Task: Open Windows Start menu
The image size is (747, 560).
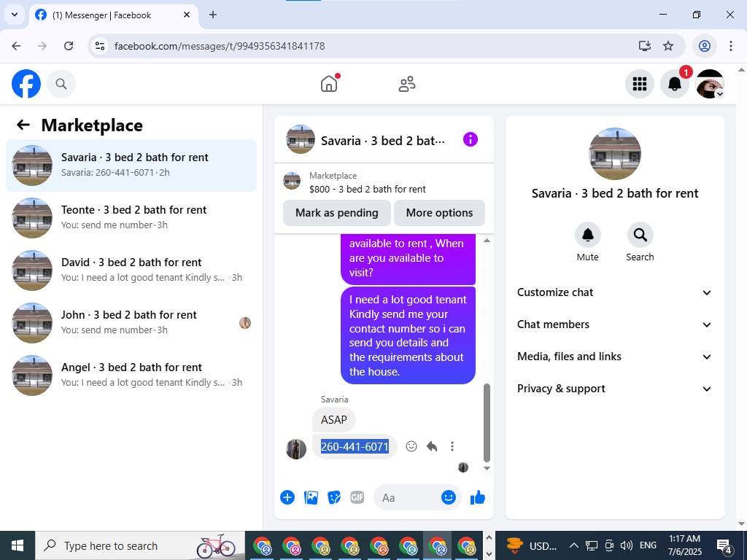Action: click(18, 545)
